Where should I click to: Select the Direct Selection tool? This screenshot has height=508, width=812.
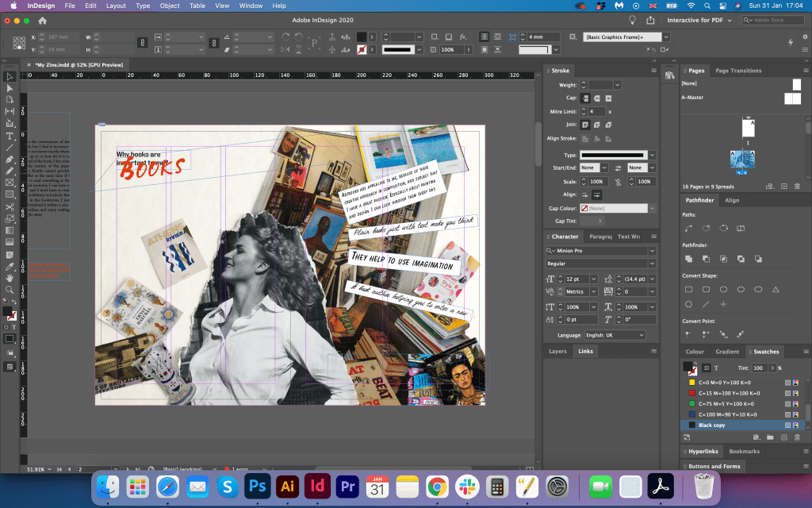[10, 88]
